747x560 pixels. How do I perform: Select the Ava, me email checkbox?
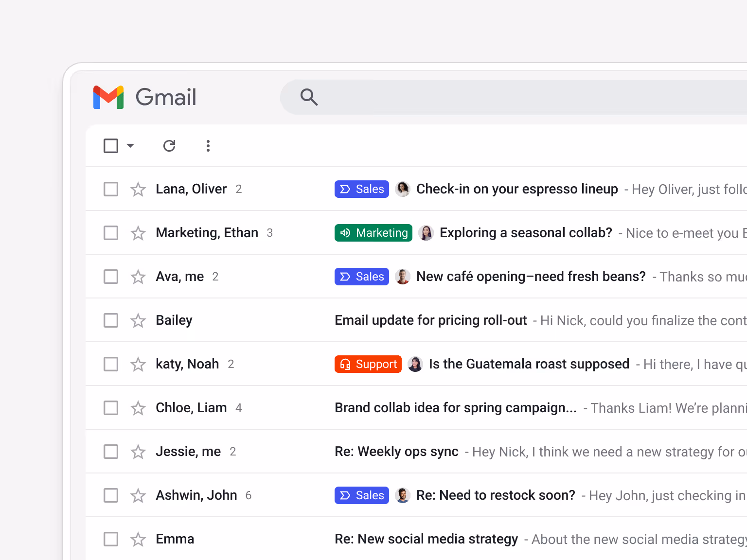point(111,277)
